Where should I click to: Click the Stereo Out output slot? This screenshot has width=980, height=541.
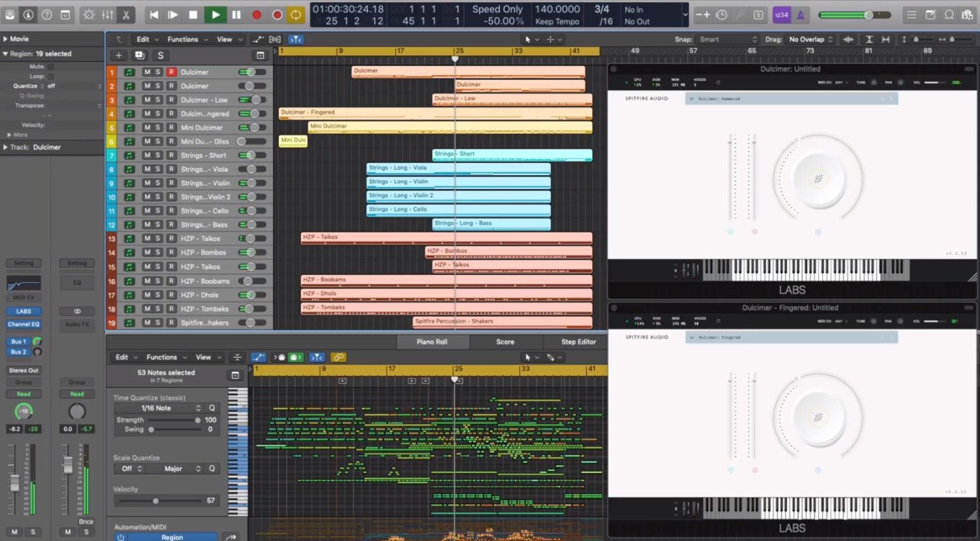coord(24,370)
